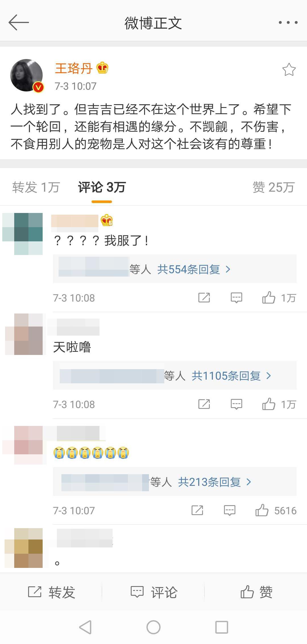Tap the bottom 转发 button

click(51, 592)
